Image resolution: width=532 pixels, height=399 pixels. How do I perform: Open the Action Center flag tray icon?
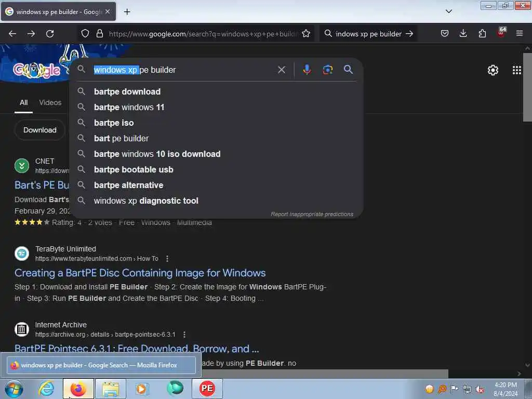point(454,389)
